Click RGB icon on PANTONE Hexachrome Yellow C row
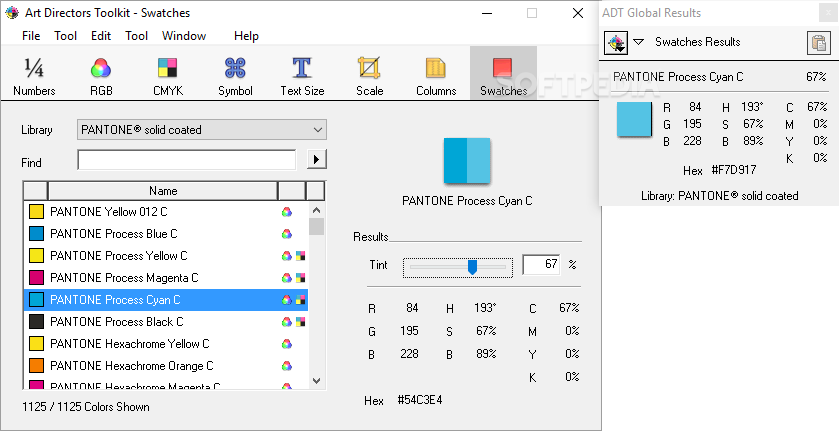The height and width of the screenshot is (431, 839). point(287,344)
